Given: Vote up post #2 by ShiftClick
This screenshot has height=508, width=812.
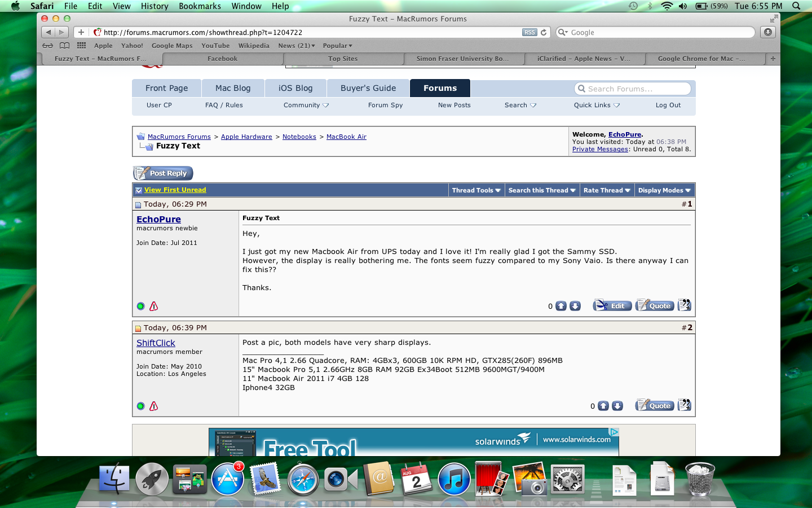Looking at the screenshot, I should (x=603, y=406).
